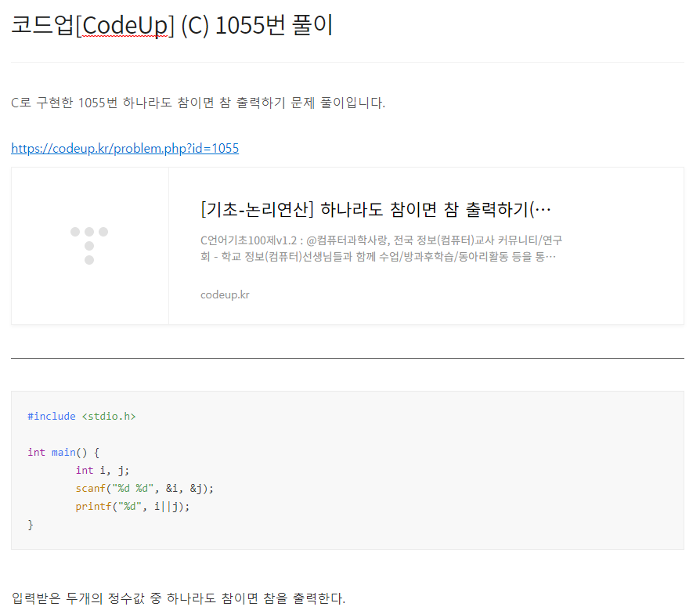Click the printf("%d", i||j); line
700x614 pixels.
point(132,507)
